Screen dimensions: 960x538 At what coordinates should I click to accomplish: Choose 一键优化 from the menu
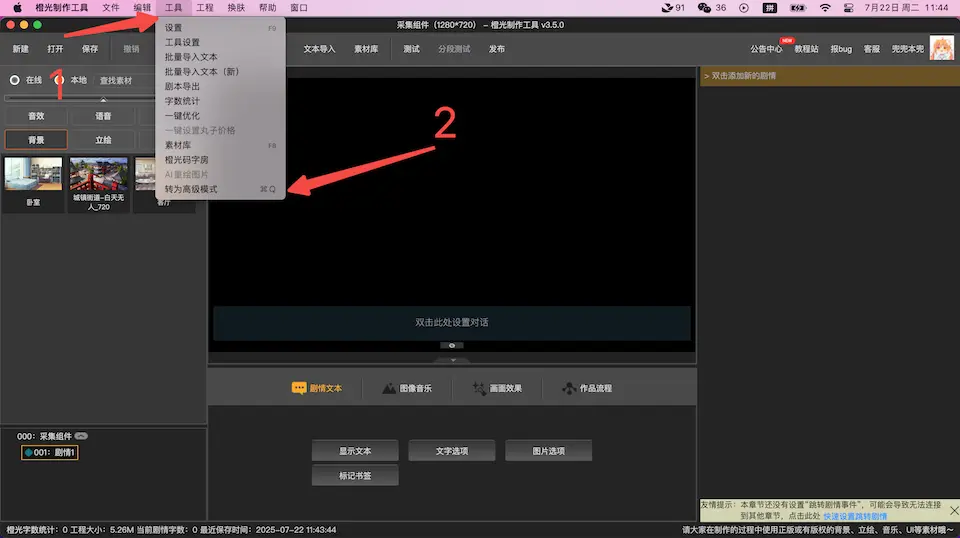coord(220,116)
